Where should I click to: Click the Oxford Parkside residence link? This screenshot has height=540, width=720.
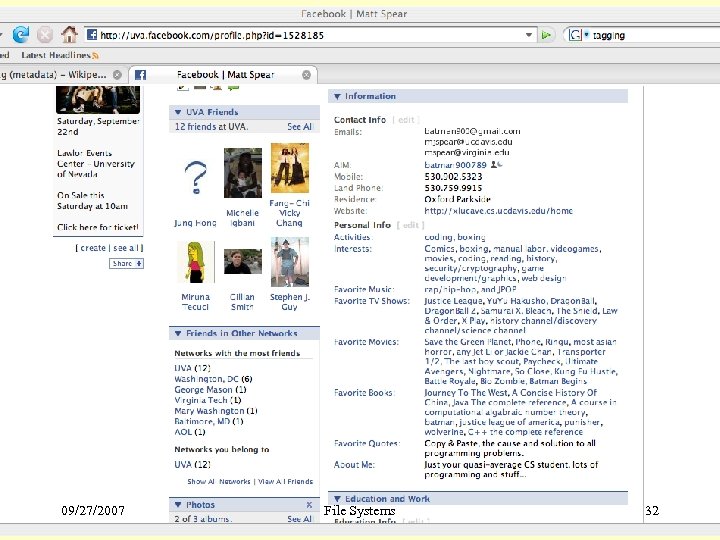[x=457, y=199]
